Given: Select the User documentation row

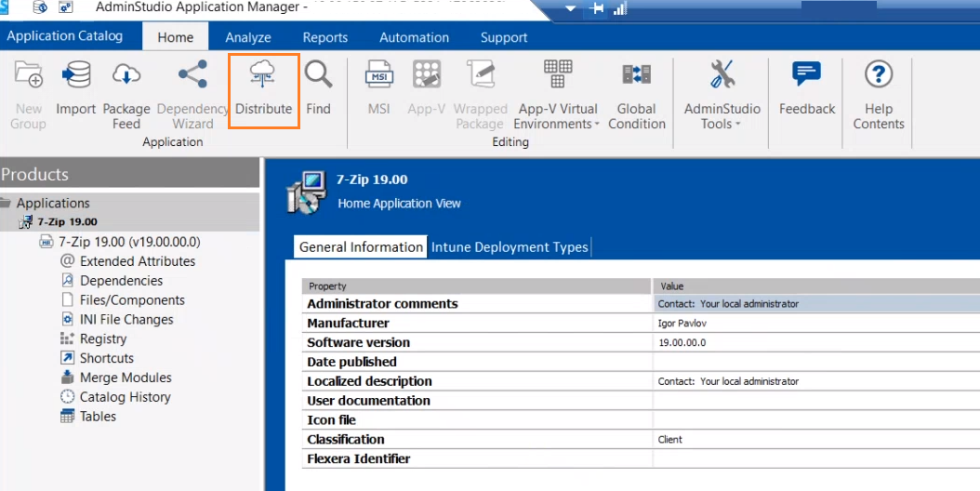Looking at the screenshot, I should point(641,401).
